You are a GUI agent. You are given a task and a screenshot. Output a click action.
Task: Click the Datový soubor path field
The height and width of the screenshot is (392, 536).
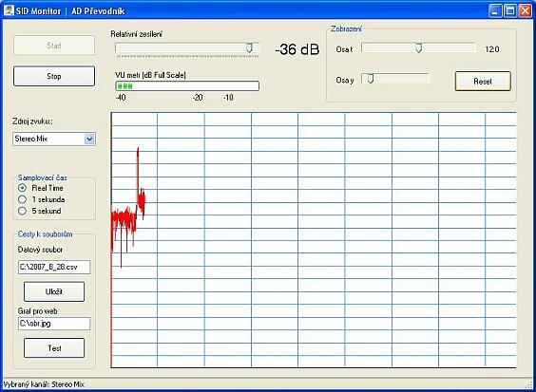pos(54,267)
